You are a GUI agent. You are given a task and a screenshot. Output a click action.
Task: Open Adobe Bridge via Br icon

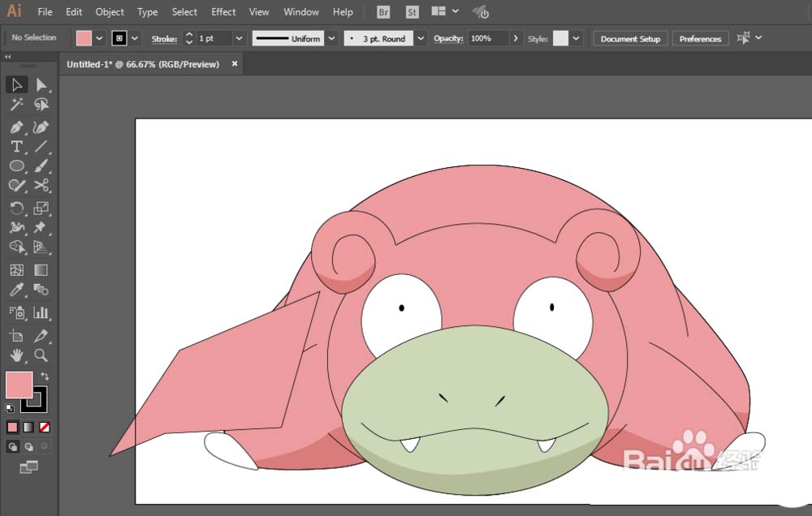coord(383,12)
